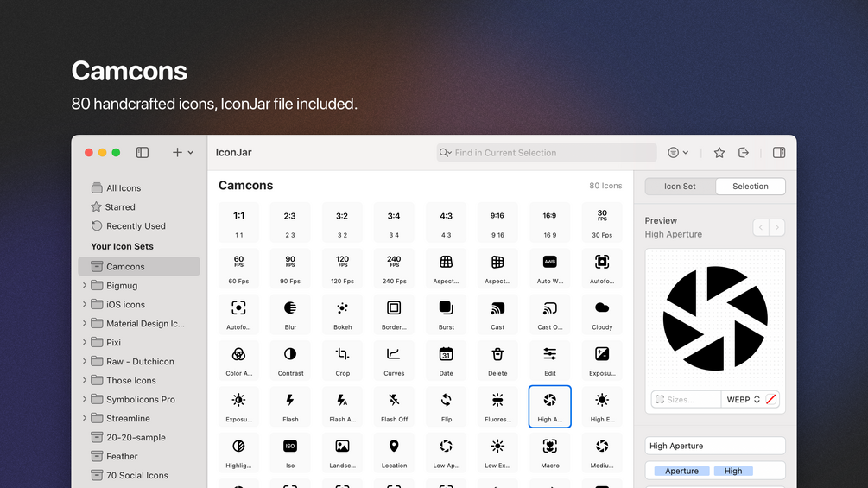This screenshot has height=488, width=868.
Task: Go to previous icon in preview
Action: pyautogui.click(x=761, y=227)
